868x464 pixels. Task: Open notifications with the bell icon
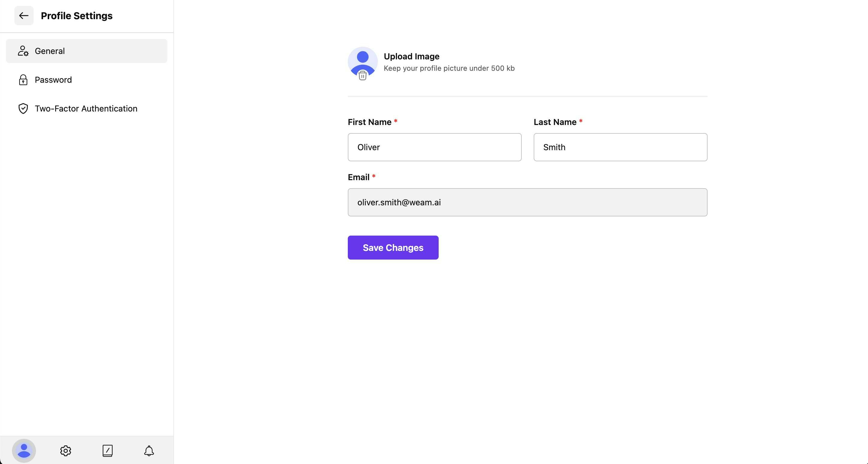tap(149, 451)
